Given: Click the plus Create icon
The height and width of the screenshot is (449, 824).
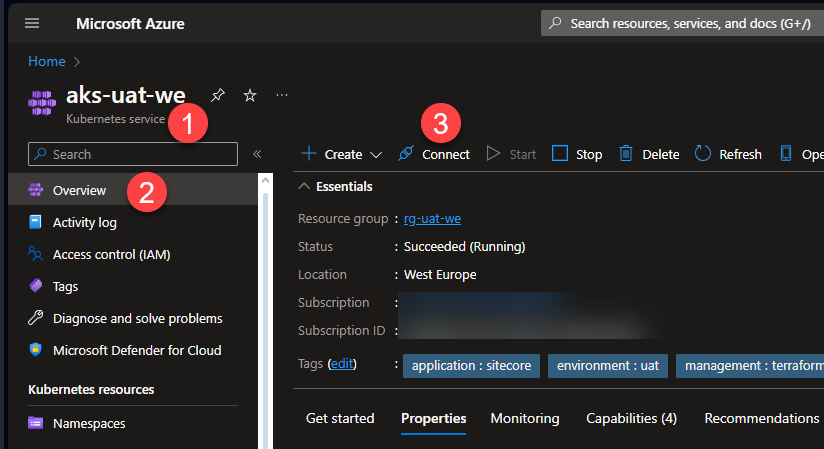Looking at the screenshot, I should point(309,154).
